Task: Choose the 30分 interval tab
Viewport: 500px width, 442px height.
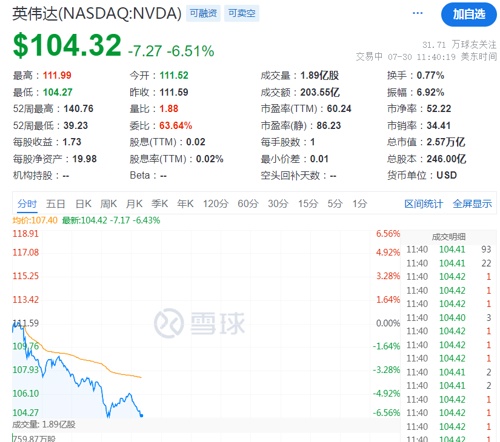Action: tap(278, 204)
